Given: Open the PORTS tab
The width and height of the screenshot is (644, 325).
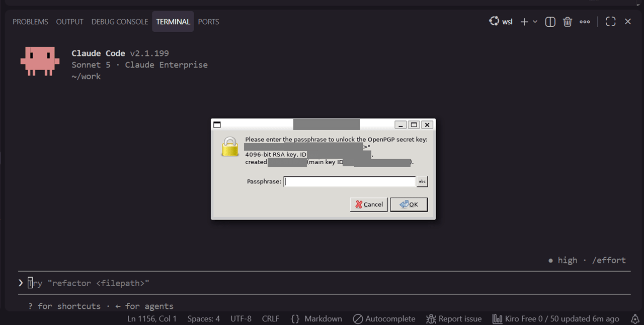Looking at the screenshot, I should (x=208, y=22).
